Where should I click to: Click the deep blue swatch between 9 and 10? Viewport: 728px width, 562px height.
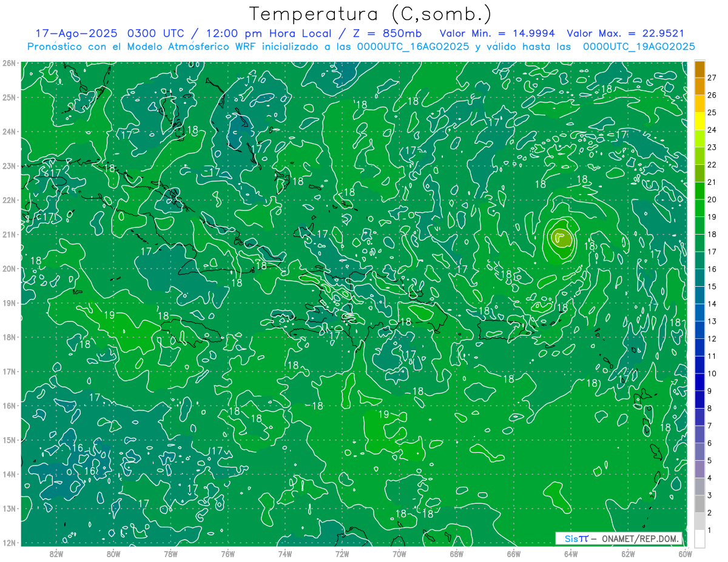pos(699,382)
